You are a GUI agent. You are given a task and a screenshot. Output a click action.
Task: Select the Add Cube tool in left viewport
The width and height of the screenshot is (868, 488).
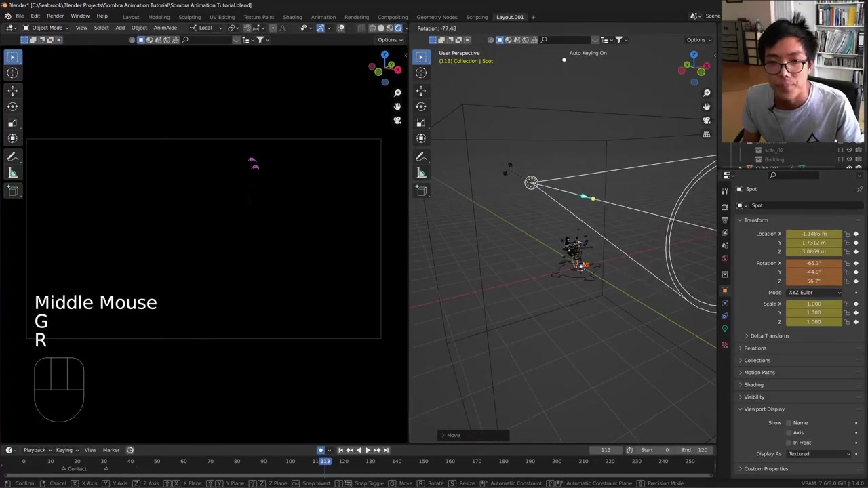point(12,191)
